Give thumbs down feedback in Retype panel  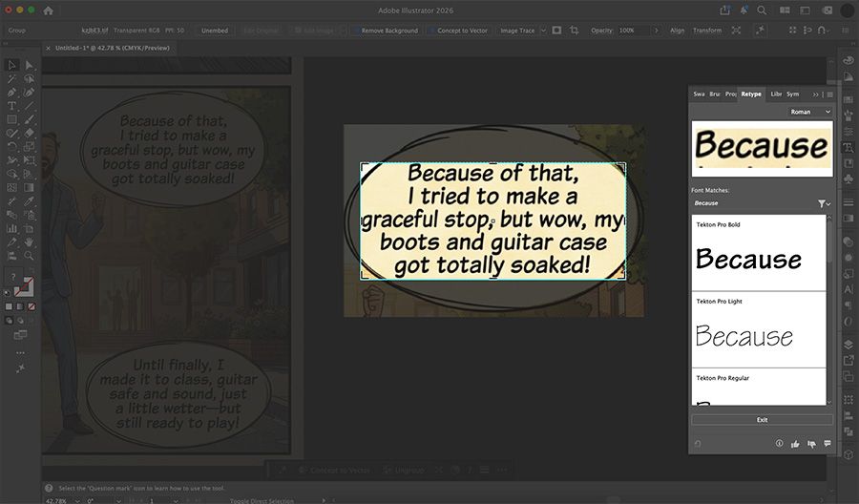(811, 444)
